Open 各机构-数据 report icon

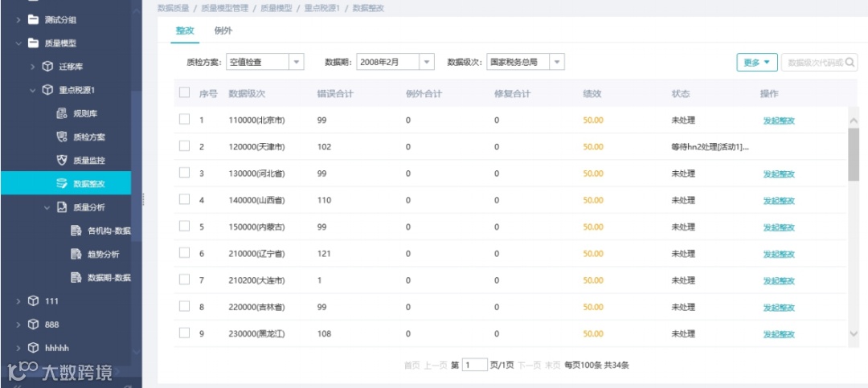[x=76, y=231]
